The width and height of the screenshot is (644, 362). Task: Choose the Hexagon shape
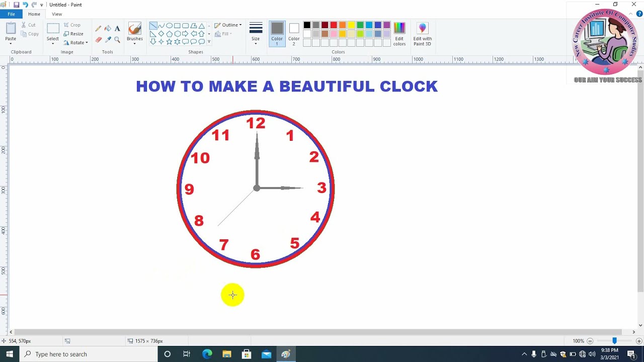pos(177,34)
